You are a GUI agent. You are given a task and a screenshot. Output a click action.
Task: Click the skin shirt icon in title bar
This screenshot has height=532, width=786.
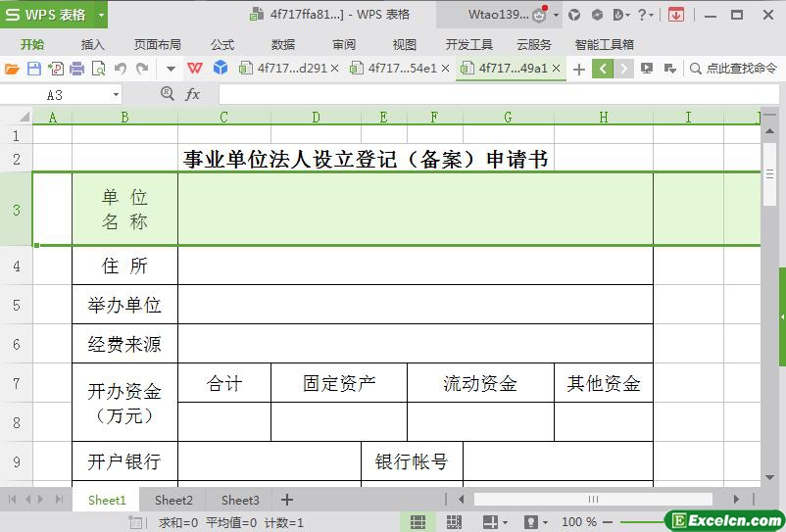click(x=574, y=15)
